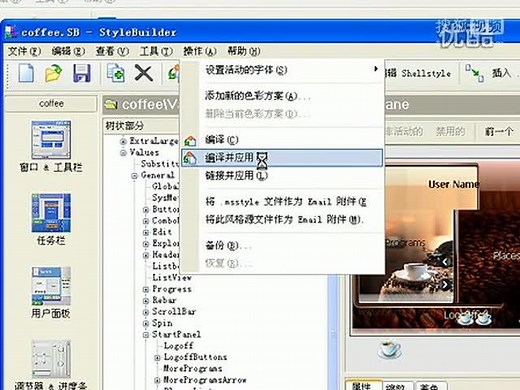Select the 调节器 & 进度条 category icon
Image resolution: width=520 pixels, height=390 pixels.
(x=51, y=359)
